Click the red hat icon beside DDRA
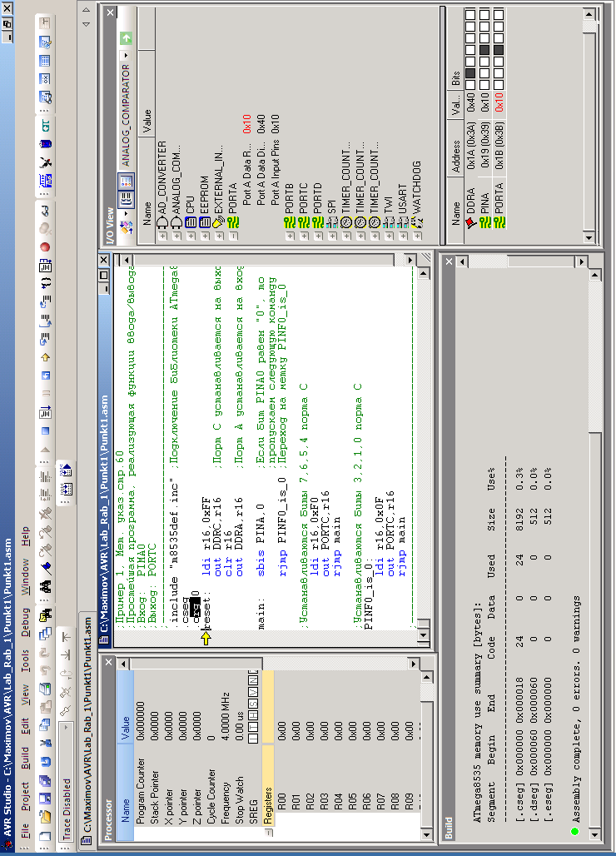The image size is (616, 856). [470, 222]
